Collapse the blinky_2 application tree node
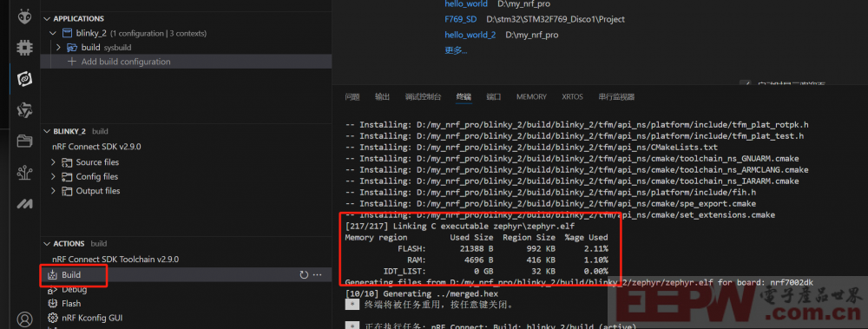 click(53, 33)
